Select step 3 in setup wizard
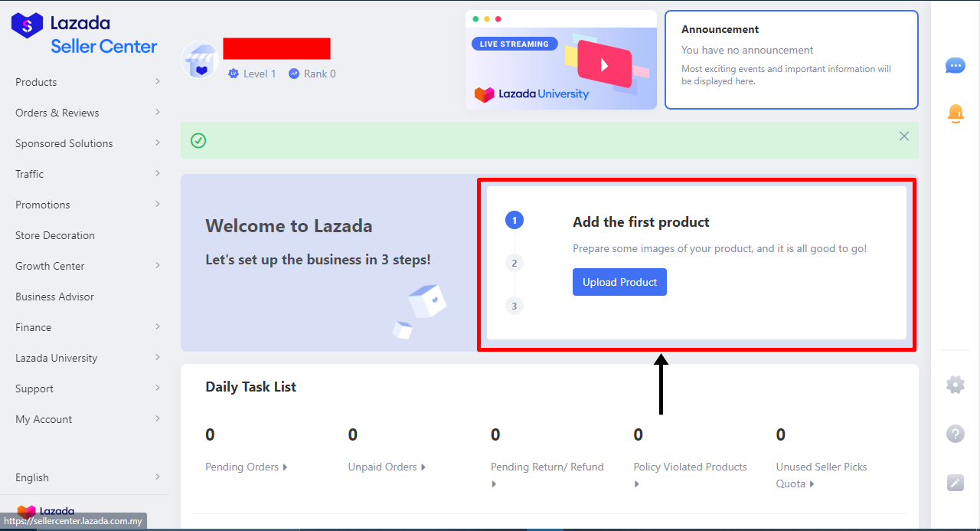The image size is (980, 531). [x=514, y=306]
